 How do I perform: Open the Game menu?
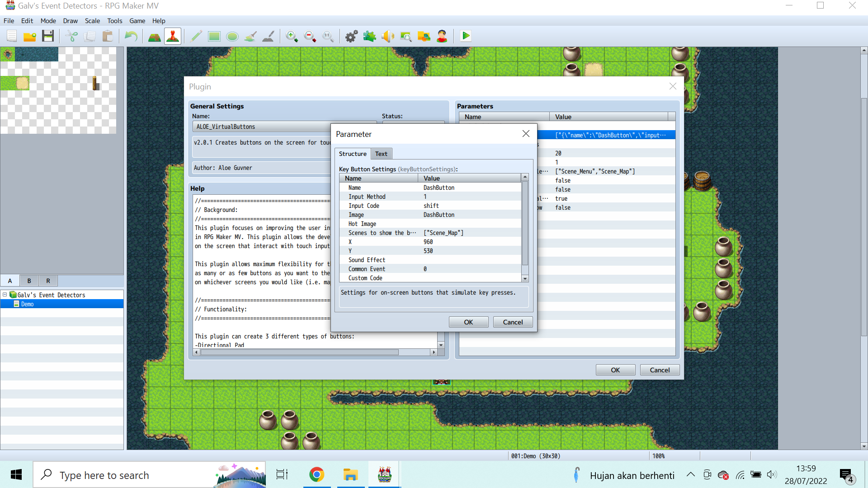pos(137,21)
